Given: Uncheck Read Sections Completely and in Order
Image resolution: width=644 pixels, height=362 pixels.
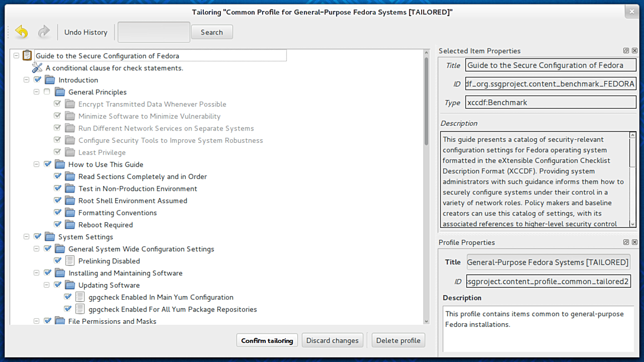Looking at the screenshot, I should (57, 176).
